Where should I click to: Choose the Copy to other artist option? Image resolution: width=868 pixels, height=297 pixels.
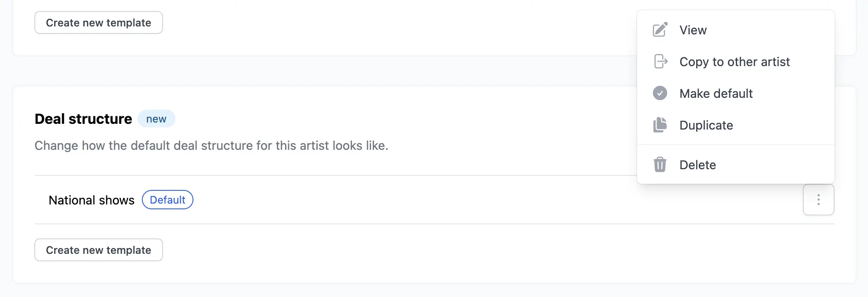(x=734, y=62)
